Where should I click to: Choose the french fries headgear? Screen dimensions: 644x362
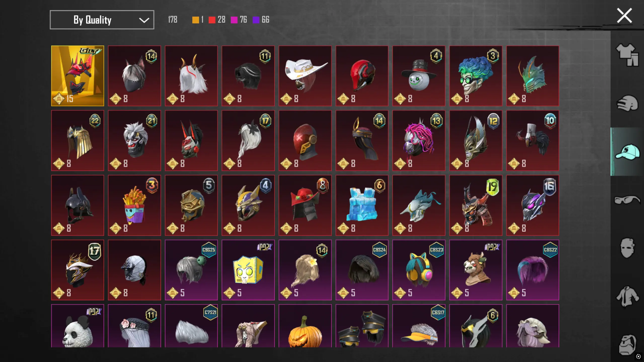(x=134, y=205)
